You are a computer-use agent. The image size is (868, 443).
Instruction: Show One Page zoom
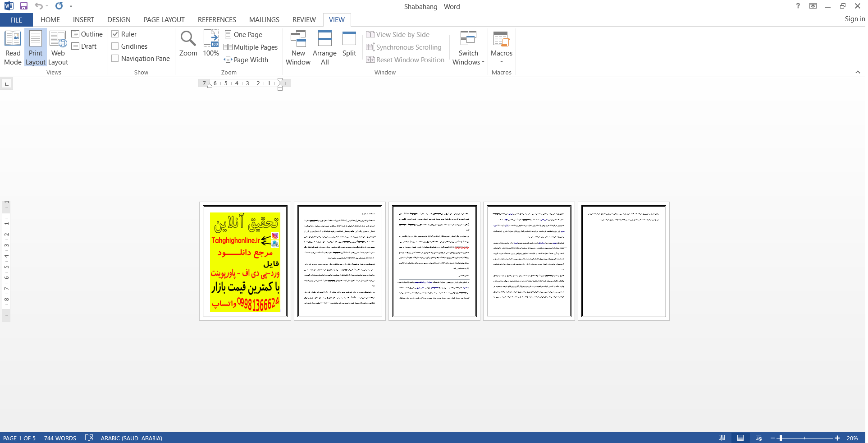pos(243,35)
